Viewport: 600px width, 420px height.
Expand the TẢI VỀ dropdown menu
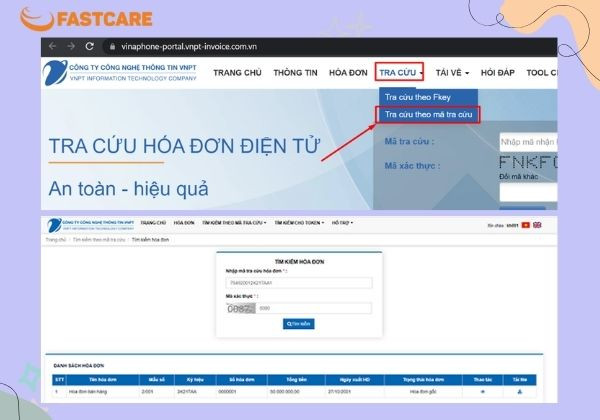click(x=452, y=73)
